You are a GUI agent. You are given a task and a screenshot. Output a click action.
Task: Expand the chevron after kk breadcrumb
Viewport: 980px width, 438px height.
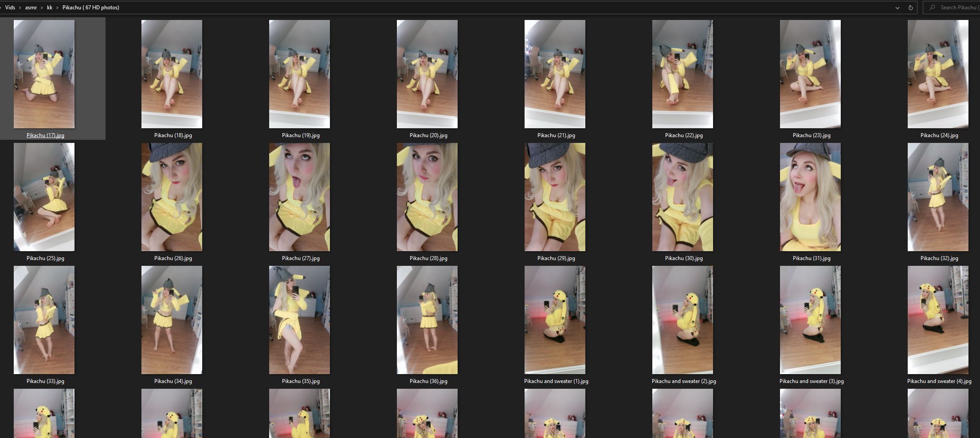58,8
